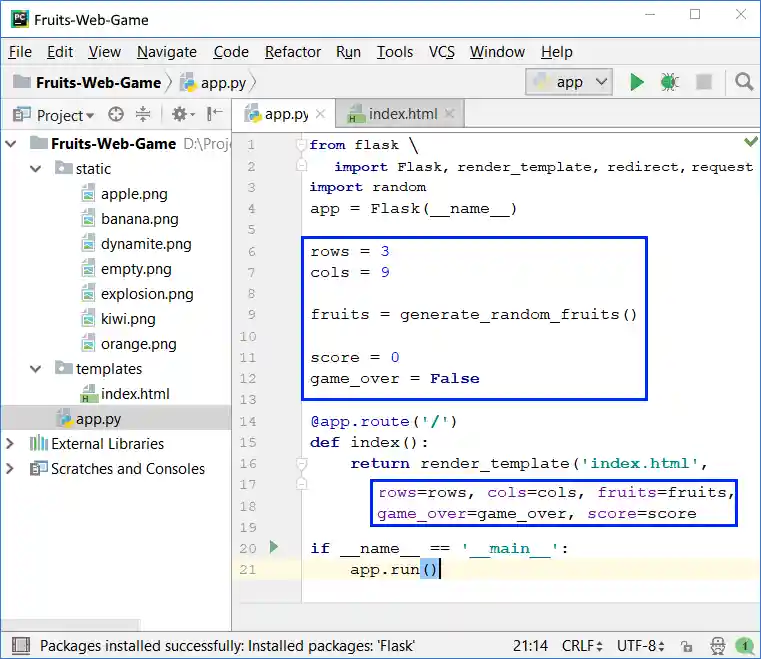
Task: Collapse the static folder
Action: click(x=38, y=169)
